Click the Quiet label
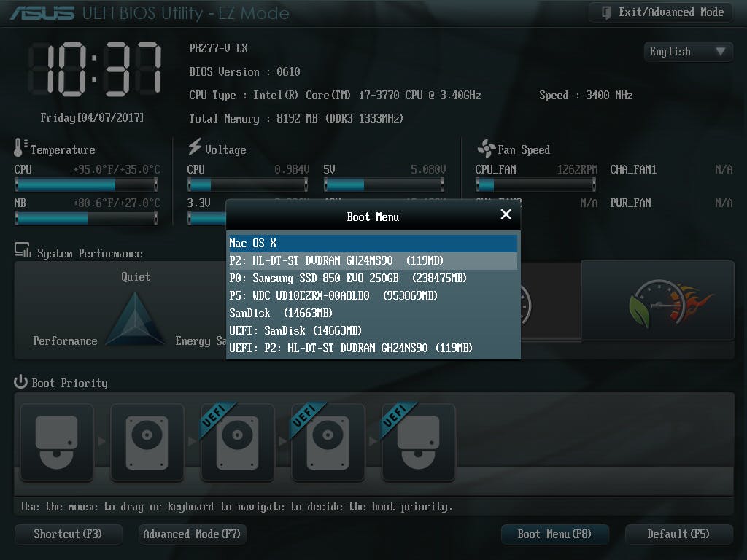The image size is (747, 560). (x=136, y=277)
